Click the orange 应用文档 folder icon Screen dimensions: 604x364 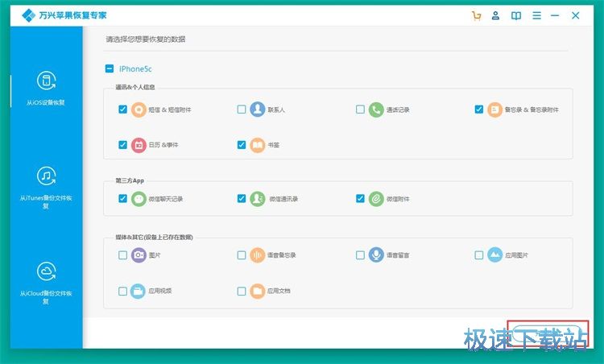(258, 291)
